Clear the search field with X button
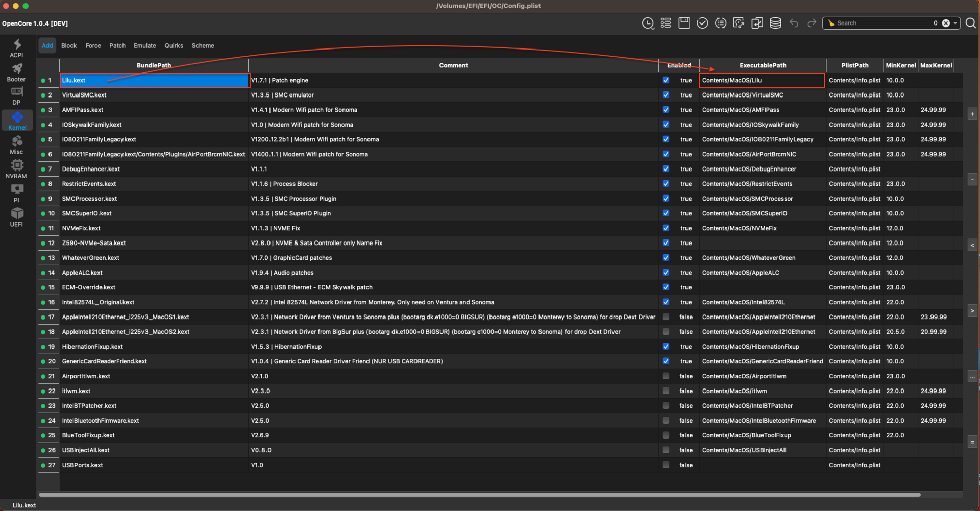Screen dimensions: 980x511 (946, 23)
